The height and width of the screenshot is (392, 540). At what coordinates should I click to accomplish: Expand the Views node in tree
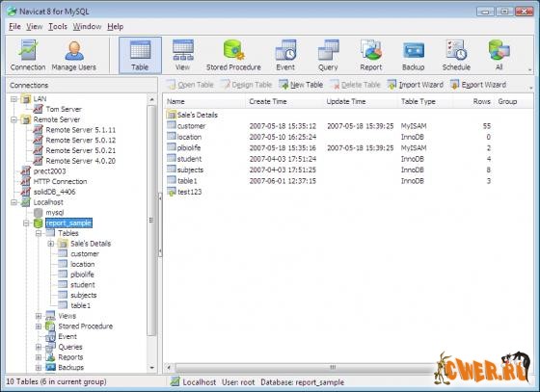pos(39,316)
